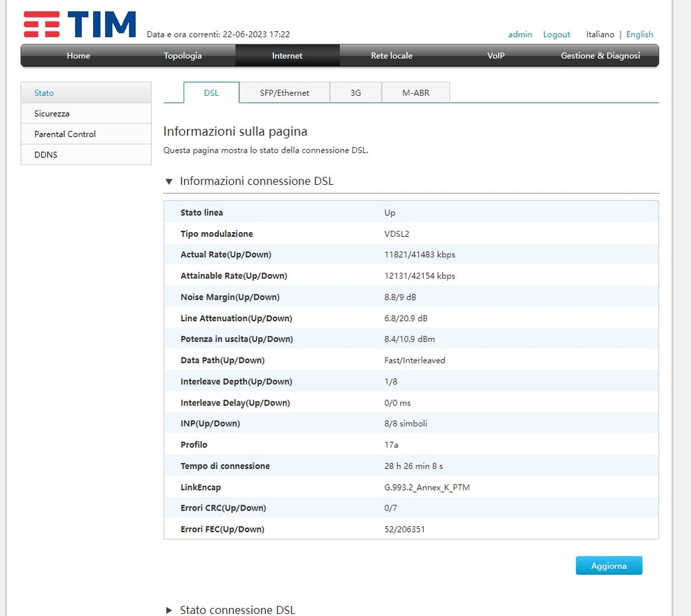Select the Internet menu item
Image resolution: width=691 pixels, height=616 pixels.
coord(287,56)
